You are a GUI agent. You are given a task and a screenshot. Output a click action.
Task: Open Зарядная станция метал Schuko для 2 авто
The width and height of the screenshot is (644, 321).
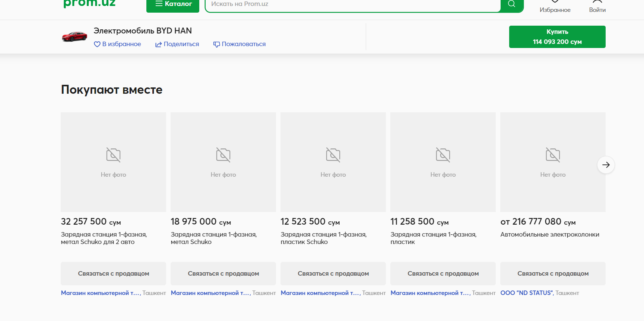tap(104, 238)
